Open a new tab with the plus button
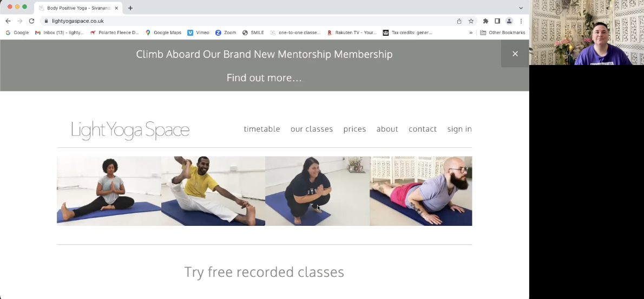This screenshot has width=644, height=299. pyautogui.click(x=130, y=8)
